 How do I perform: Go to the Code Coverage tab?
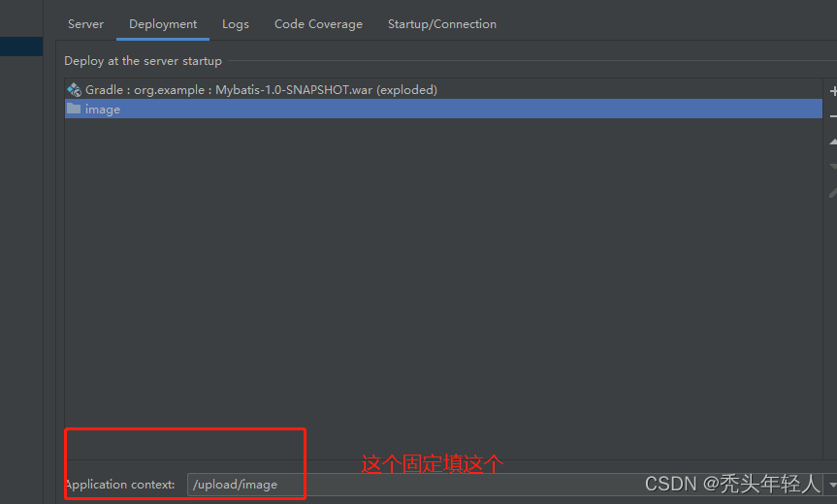pos(318,24)
